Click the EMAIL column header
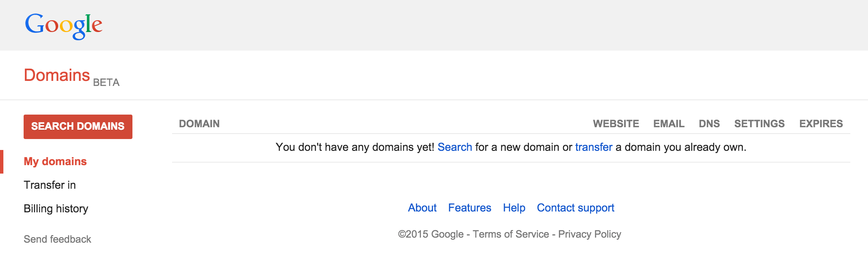This screenshot has height=273, width=868. tap(669, 124)
